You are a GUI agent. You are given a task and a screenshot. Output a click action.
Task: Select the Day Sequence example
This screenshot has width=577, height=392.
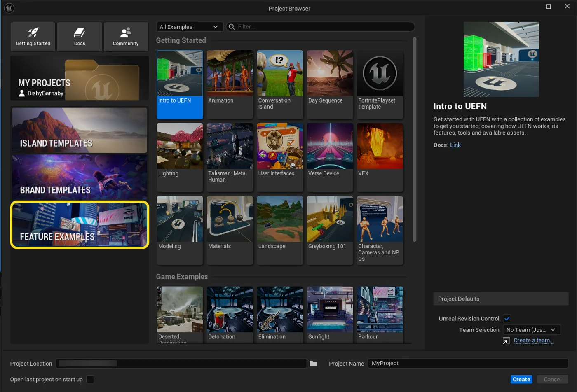click(330, 84)
